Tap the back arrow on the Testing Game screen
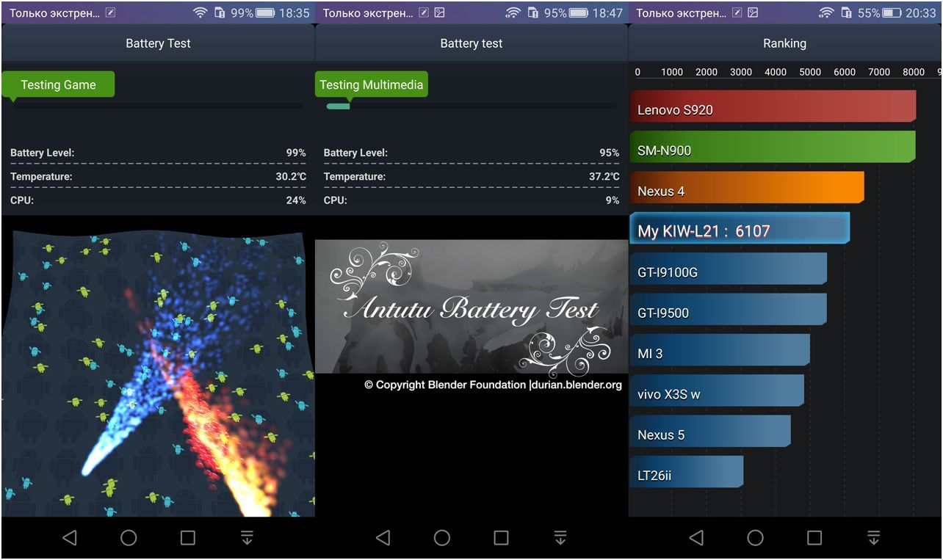 click(70, 538)
